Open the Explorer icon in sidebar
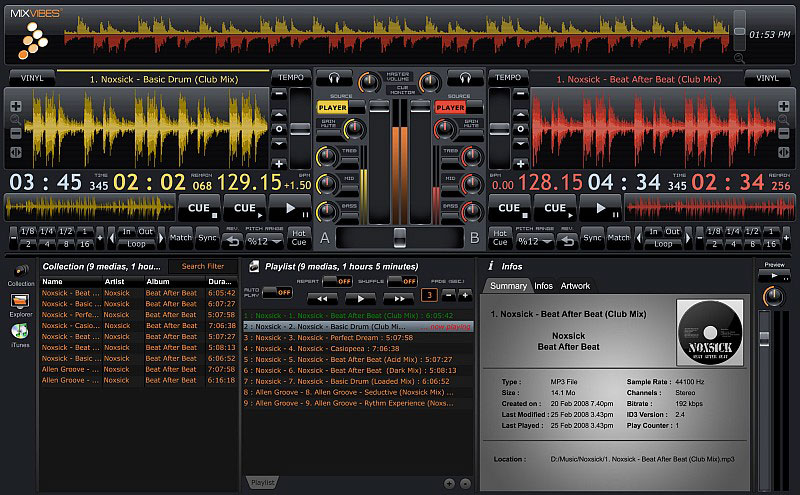The width and height of the screenshot is (800, 495). point(20,302)
